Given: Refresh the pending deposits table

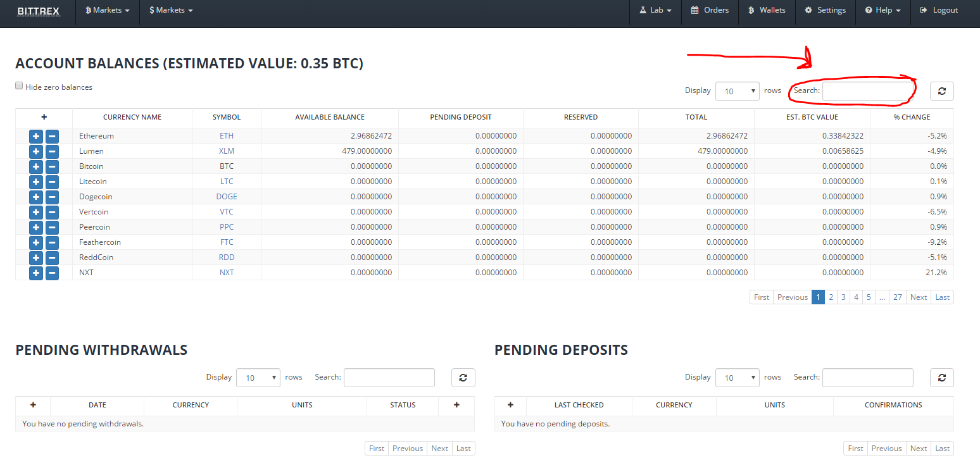Looking at the screenshot, I should click(x=941, y=378).
